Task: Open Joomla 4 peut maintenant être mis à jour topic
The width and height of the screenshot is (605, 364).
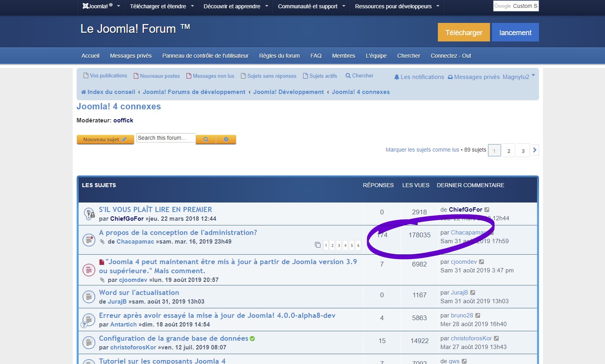Action: [x=228, y=266]
